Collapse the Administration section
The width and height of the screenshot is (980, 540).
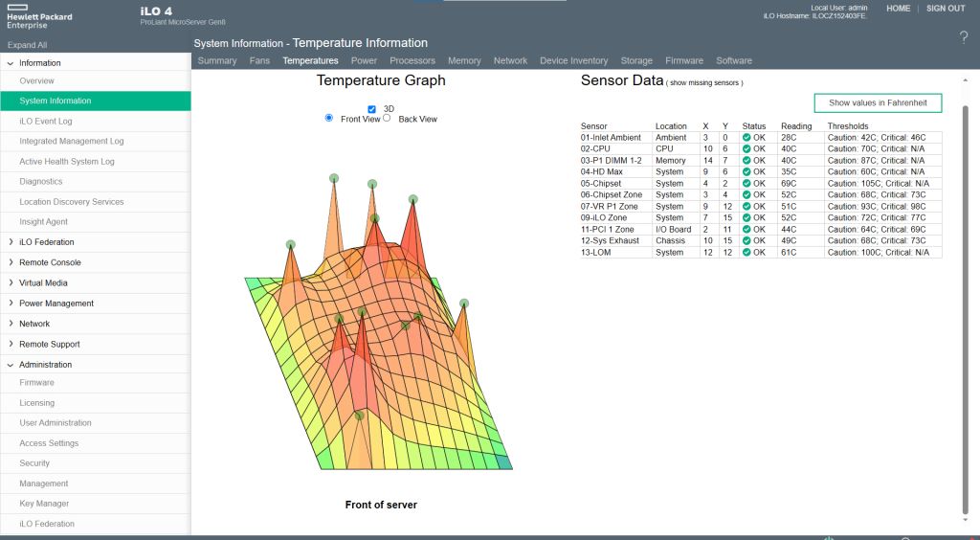[11, 365]
